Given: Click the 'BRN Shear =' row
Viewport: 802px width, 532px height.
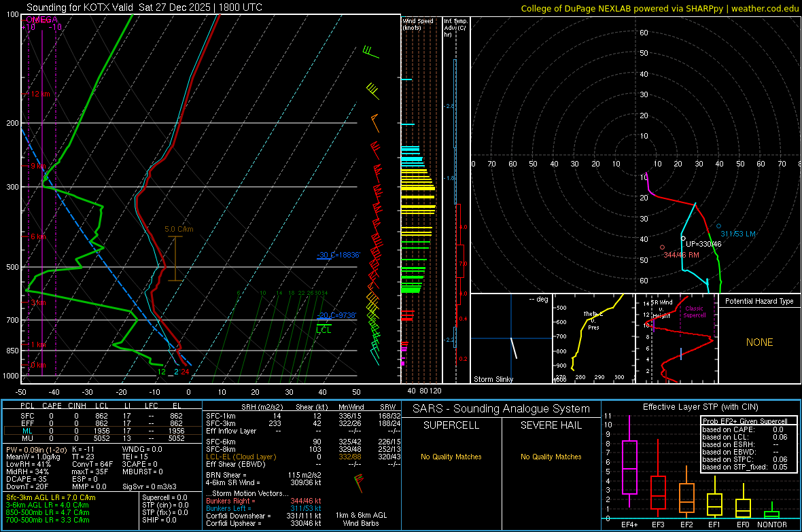Looking at the screenshot, I should (264, 475).
